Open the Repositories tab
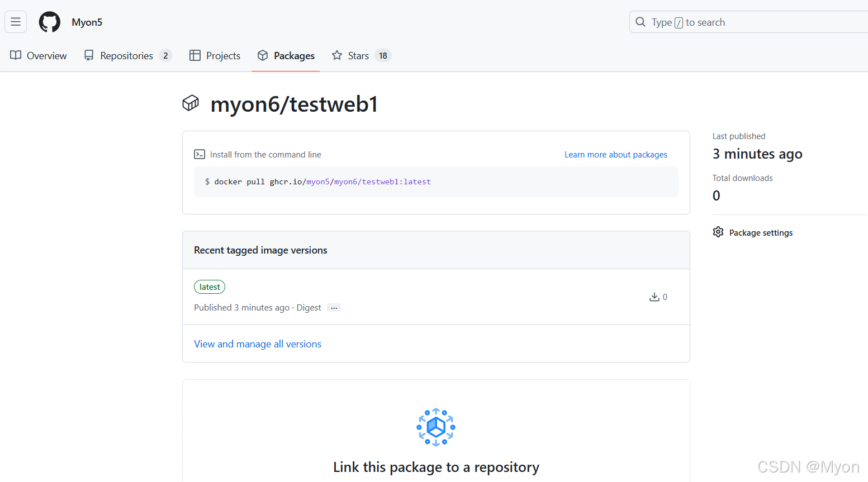868x482 pixels. [x=128, y=56]
